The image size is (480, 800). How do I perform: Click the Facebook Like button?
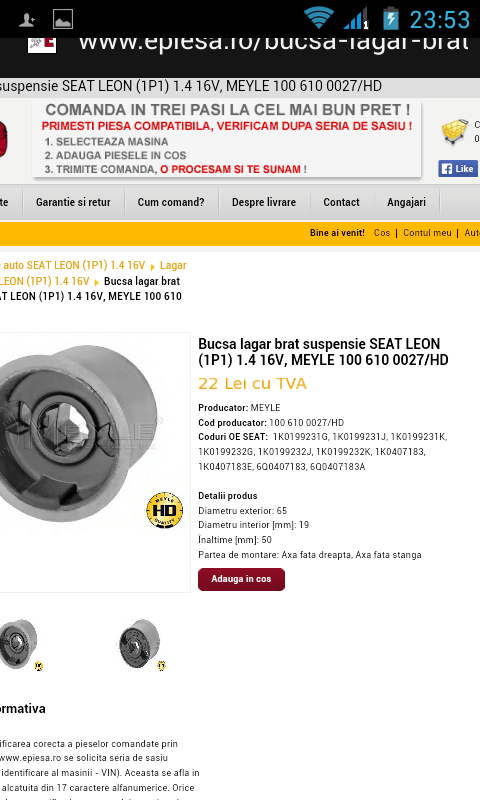pos(458,169)
